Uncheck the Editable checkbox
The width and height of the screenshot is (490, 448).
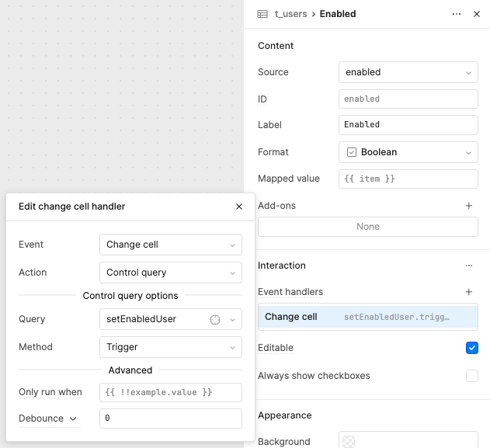pos(472,348)
